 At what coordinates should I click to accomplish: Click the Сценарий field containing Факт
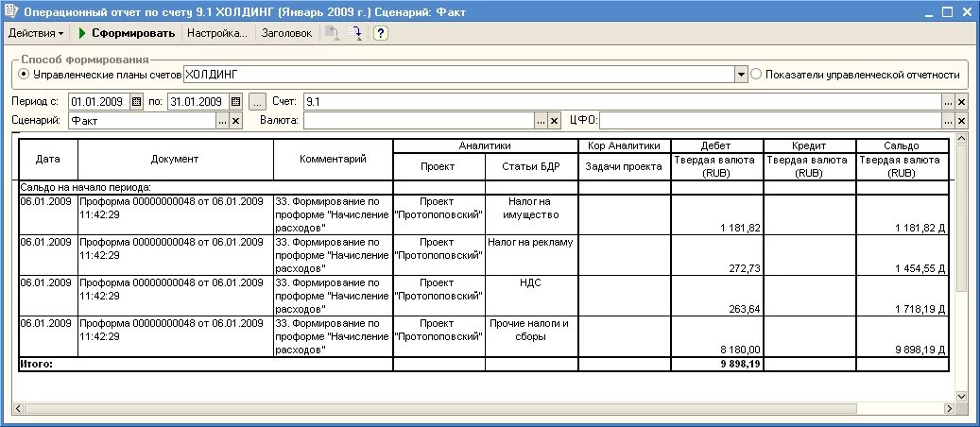click(x=143, y=121)
